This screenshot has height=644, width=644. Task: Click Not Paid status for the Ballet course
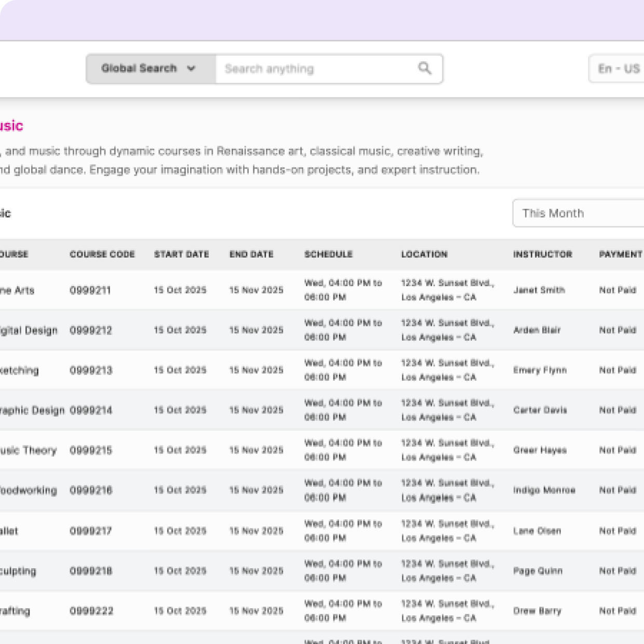click(617, 531)
